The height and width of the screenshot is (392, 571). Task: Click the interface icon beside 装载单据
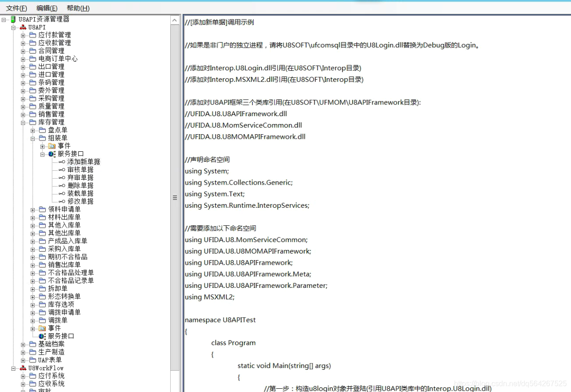click(x=62, y=193)
